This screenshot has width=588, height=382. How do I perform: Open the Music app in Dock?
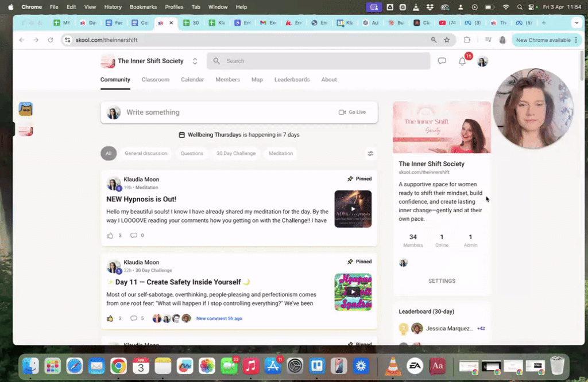[x=252, y=366]
